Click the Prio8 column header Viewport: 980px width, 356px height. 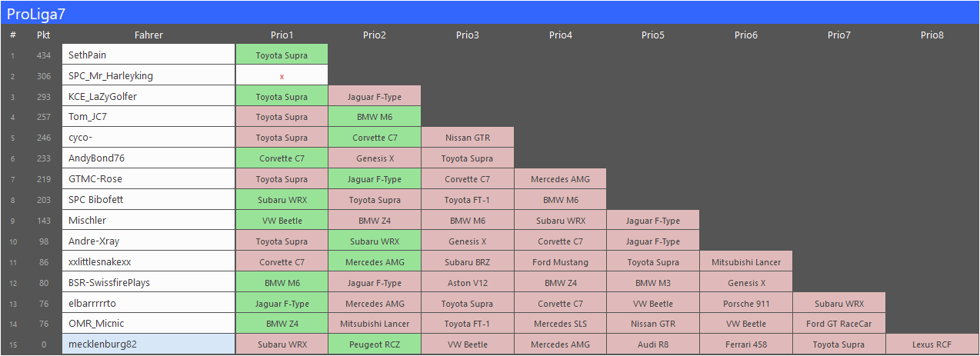(x=932, y=35)
